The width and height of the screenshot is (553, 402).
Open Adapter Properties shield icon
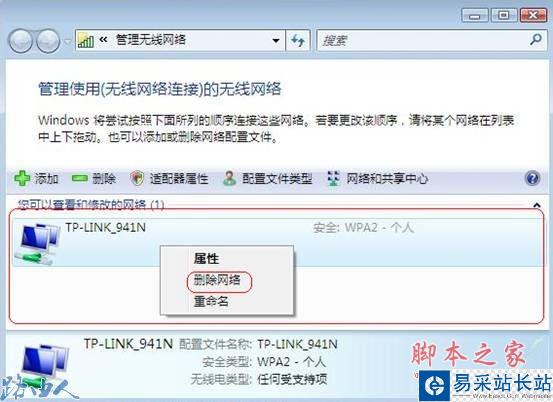137,178
